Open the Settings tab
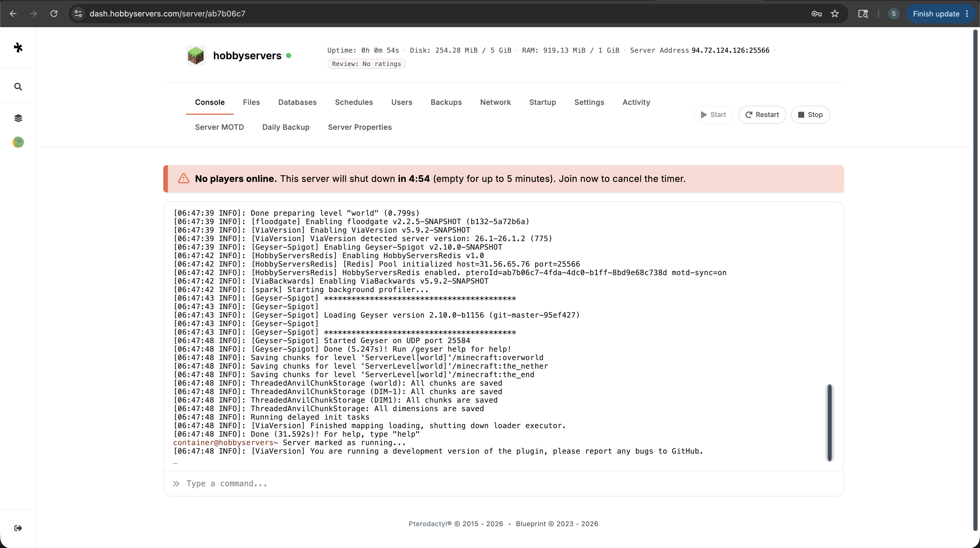This screenshot has width=980, height=548. pos(589,102)
